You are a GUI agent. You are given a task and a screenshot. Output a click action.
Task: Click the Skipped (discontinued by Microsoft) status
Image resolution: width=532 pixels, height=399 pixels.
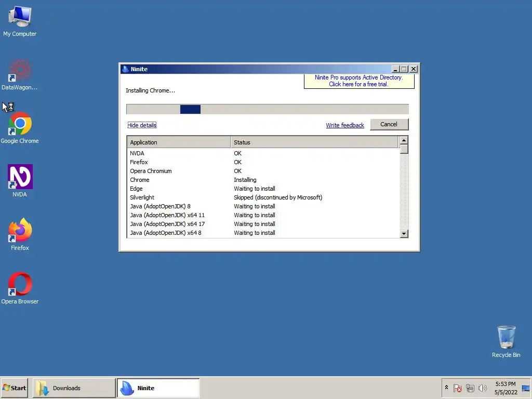point(278,197)
